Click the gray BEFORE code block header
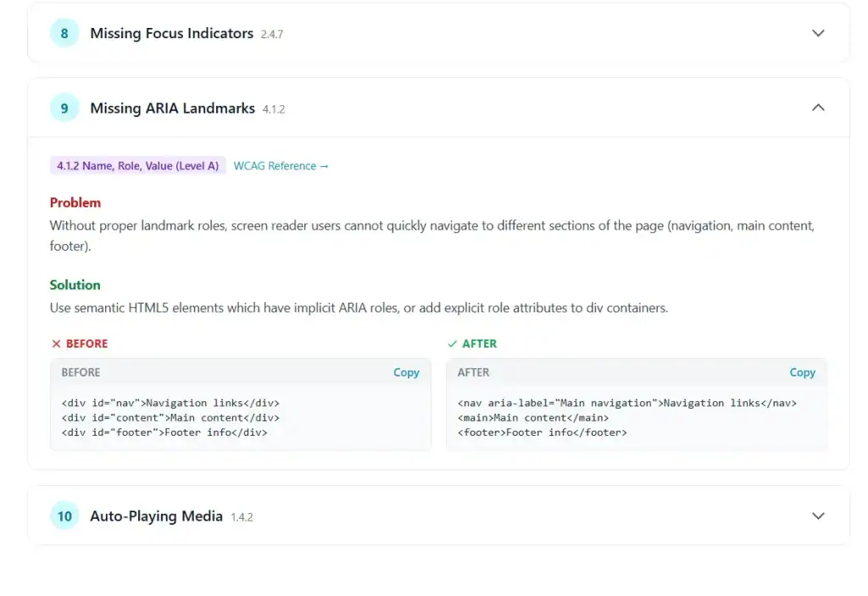The height and width of the screenshot is (596, 868). click(240, 372)
